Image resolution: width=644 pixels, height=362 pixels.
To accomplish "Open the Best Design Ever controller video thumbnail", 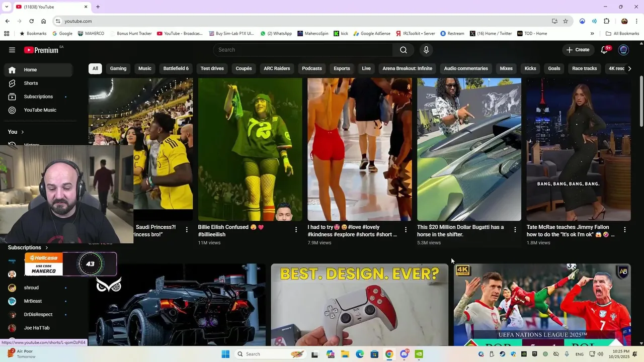I will pyautogui.click(x=359, y=305).
